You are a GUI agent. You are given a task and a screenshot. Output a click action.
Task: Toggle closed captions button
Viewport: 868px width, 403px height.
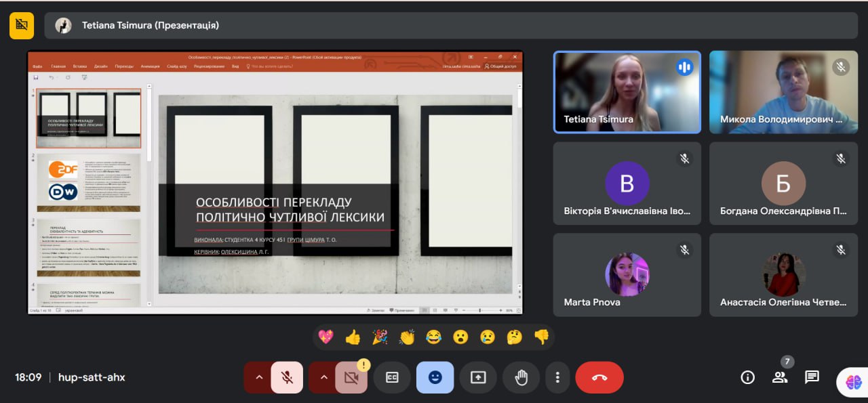392,377
